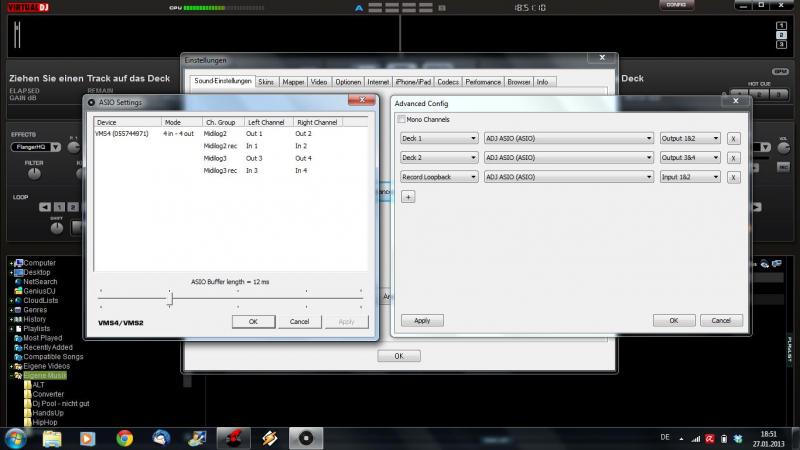Viewport: 800px width, 450px height.
Task: Click Cancel in Advanced Config dialog
Action: click(x=721, y=321)
